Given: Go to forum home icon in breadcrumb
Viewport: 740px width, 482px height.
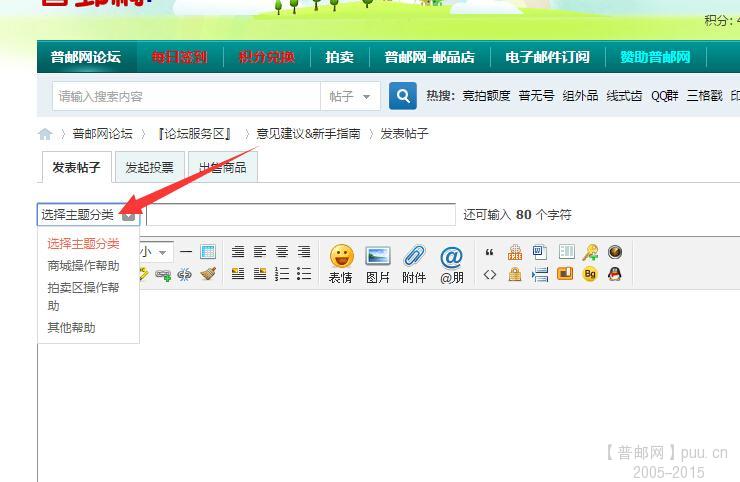Looking at the screenshot, I should click(45, 134).
